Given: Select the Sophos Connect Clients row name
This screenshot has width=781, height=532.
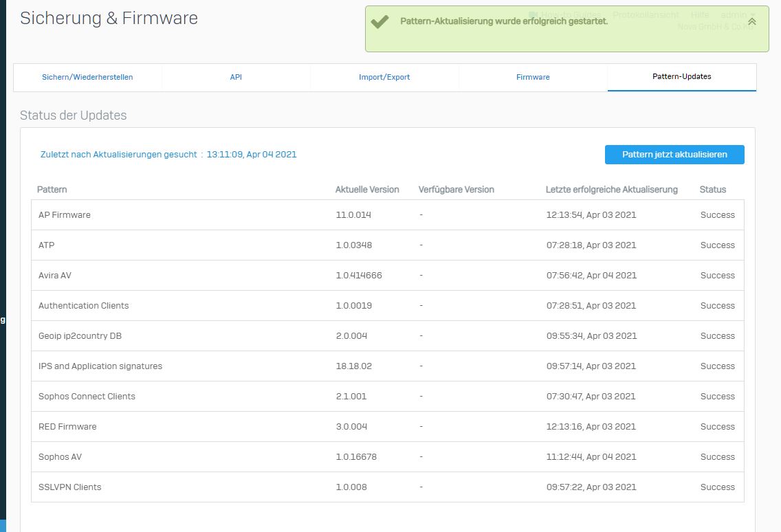Looking at the screenshot, I should 87,397.
